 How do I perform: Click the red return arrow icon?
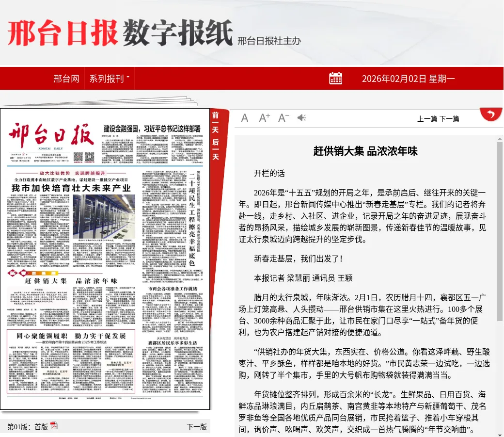click(x=491, y=114)
